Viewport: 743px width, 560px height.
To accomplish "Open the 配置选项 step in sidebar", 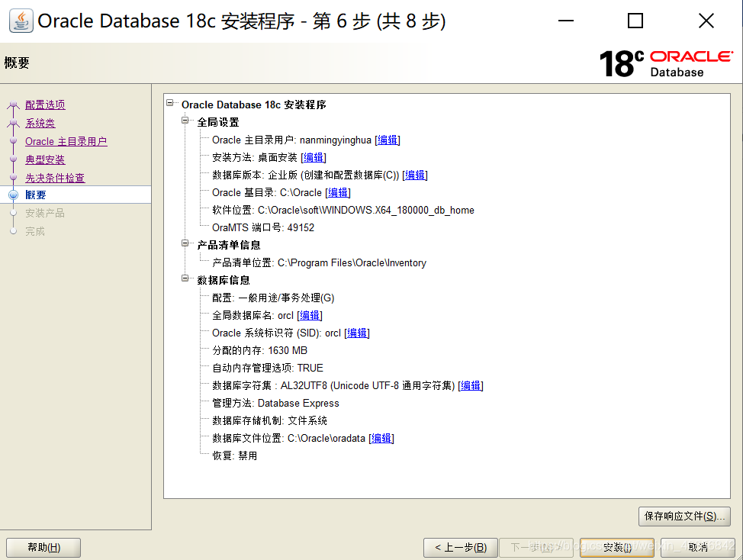I will coord(45,105).
